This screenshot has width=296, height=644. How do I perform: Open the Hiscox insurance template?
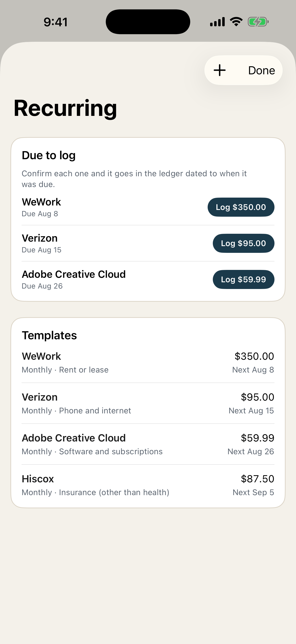[x=148, y=485]
